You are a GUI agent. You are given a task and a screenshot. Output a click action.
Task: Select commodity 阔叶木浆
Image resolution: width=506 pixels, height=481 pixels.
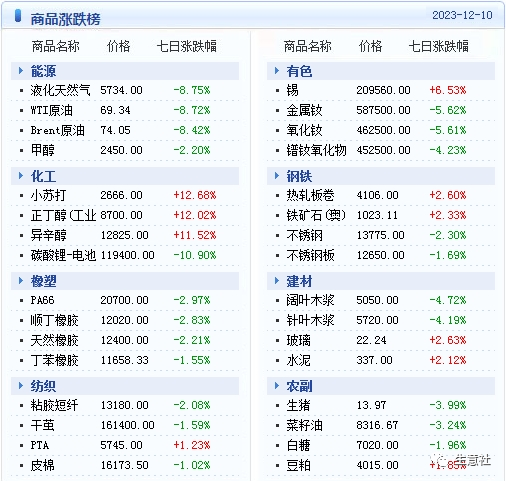point(310,300)
